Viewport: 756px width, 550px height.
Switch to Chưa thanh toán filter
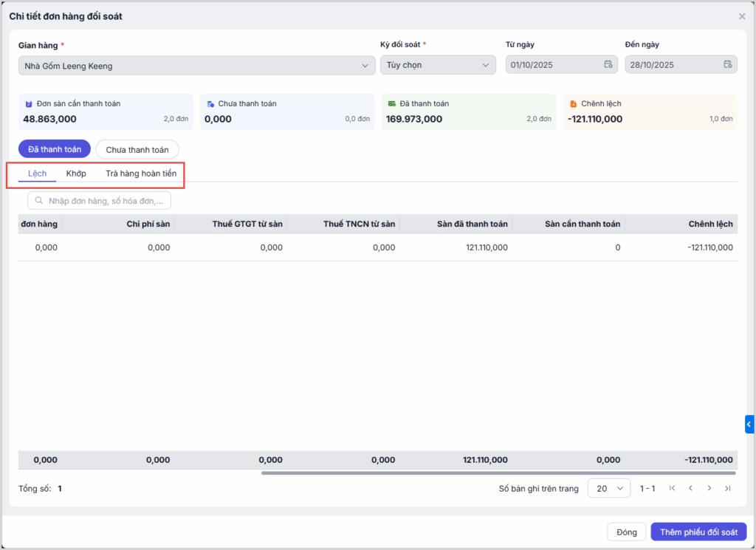click(137, 149)
